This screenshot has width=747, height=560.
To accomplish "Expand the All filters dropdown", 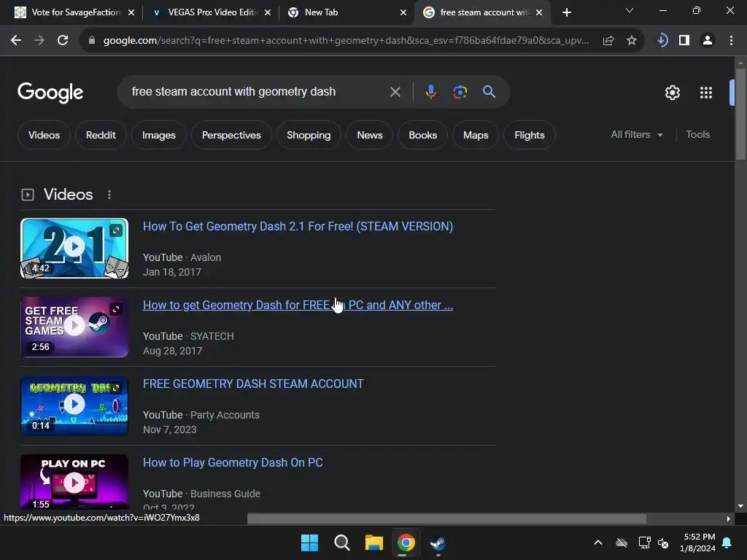I will pos(636,135).
